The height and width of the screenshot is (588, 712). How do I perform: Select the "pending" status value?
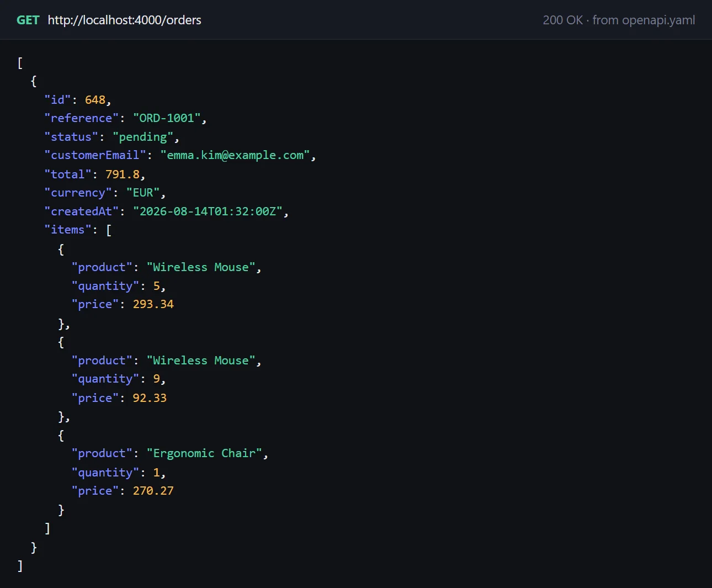click(x=143, y=137)
